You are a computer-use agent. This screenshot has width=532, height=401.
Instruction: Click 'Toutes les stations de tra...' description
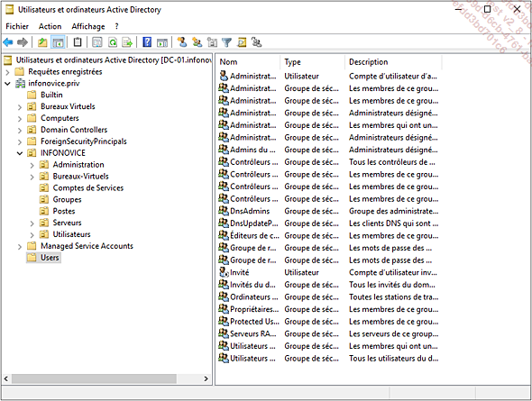(x=393, y=297)
